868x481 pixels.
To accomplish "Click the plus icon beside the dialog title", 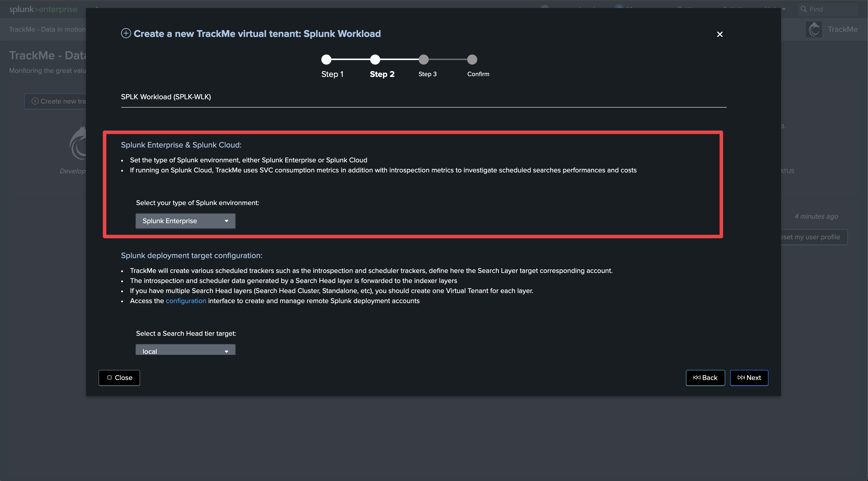I will 126,33.
